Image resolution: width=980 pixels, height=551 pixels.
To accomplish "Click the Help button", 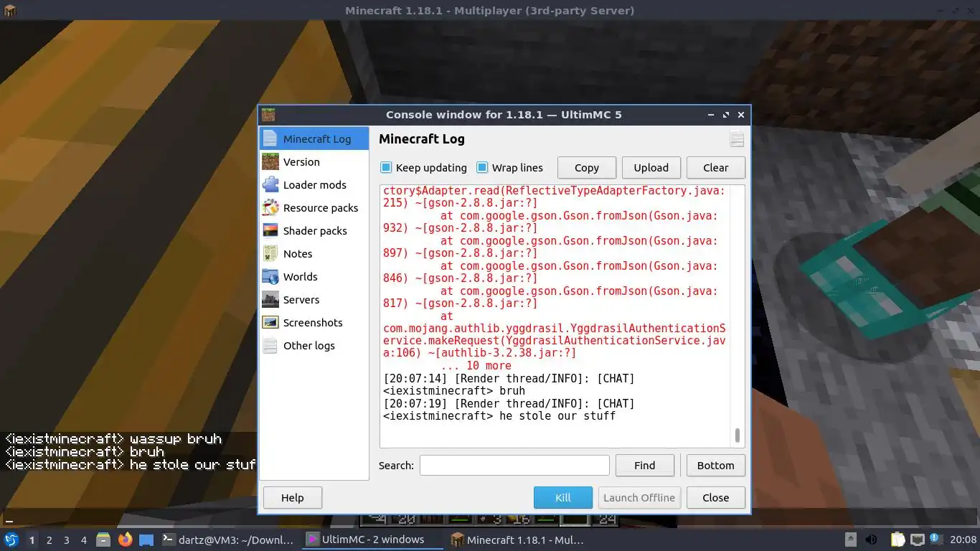I will [293, 497].
